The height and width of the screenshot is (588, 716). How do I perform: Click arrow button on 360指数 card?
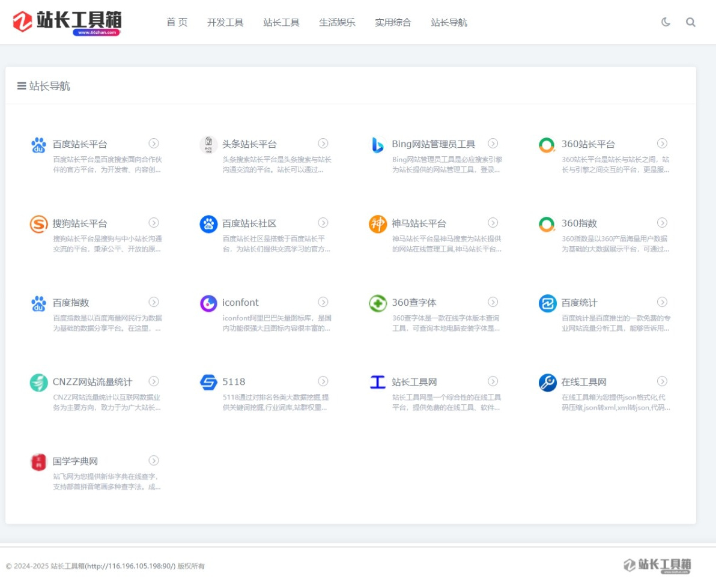(x=662, y=223)
